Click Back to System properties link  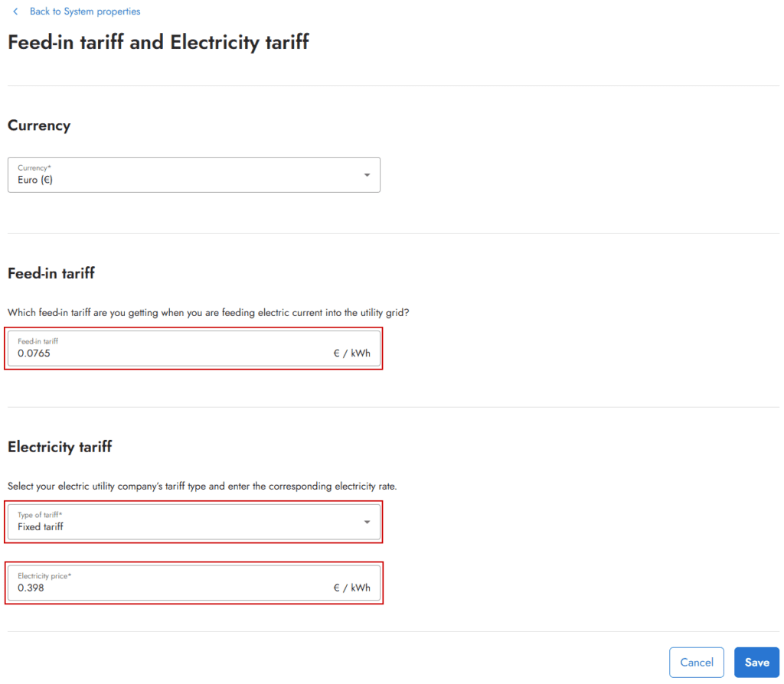pyautogui.click(x=84, y=11)
